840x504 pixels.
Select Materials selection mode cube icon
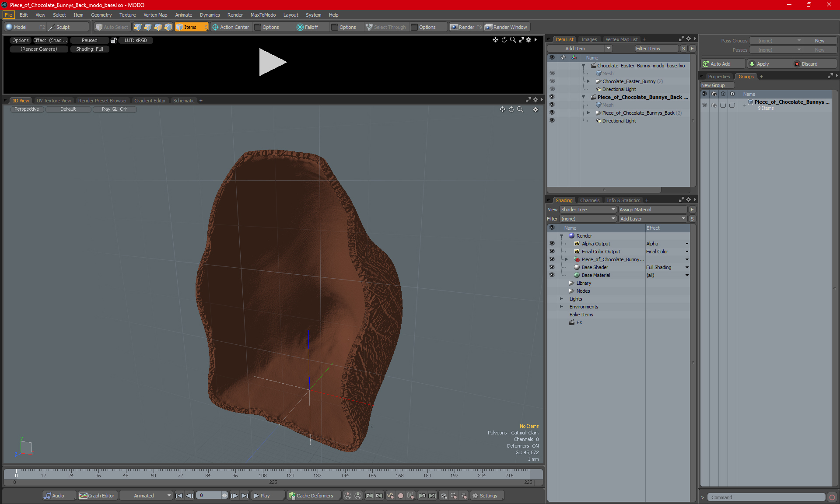[x=168, y=27]
